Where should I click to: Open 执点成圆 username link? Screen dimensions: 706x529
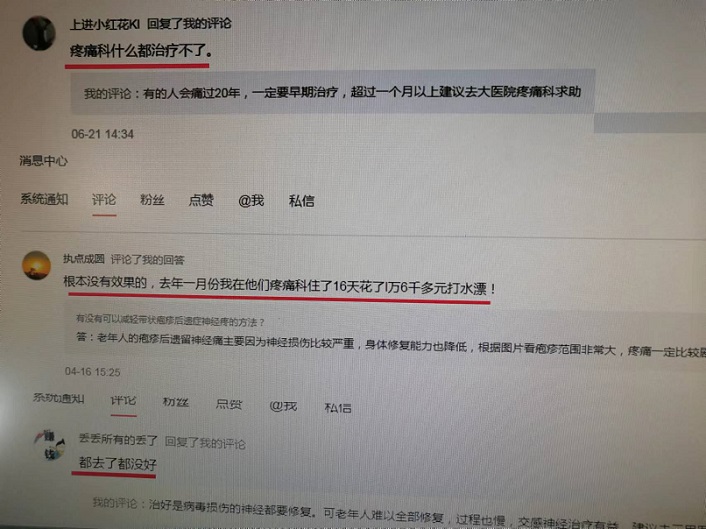coord(84,258)
